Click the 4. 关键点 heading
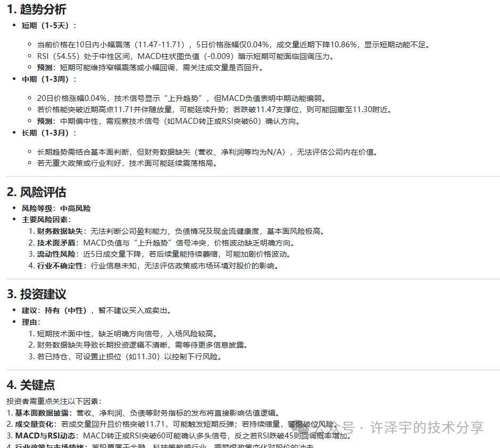This screenshot has width=500, height=448. (x=31, y=385)
